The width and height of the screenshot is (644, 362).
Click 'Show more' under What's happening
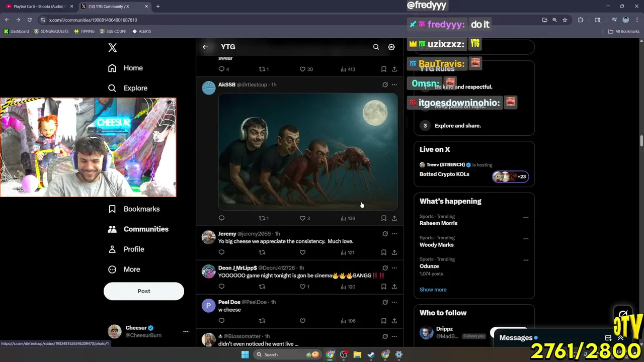point(433,290)
